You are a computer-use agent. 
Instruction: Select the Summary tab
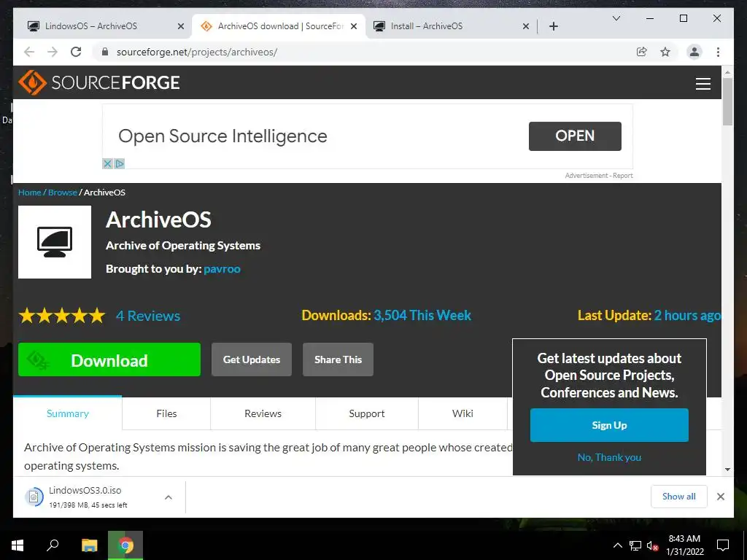coord(68,413)
